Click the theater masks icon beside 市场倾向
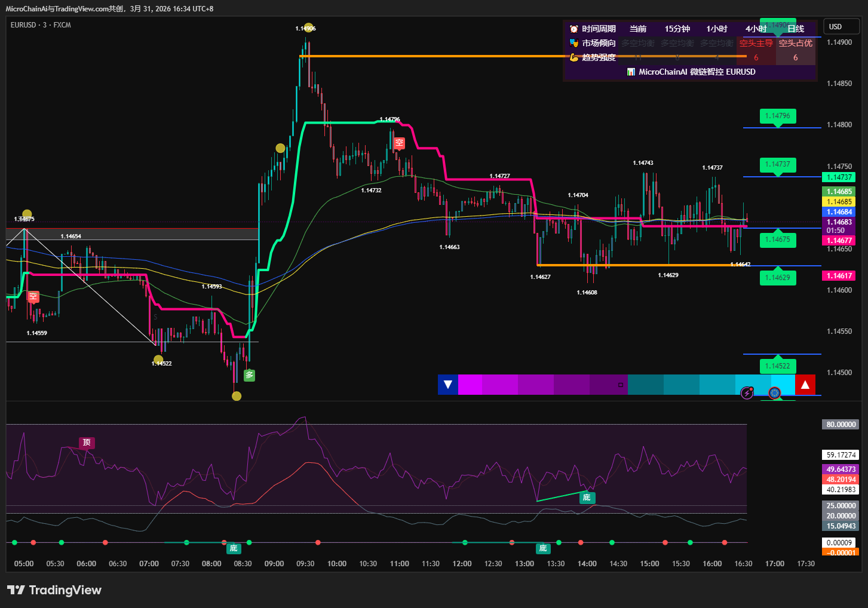Screen dimensions: 868x608 coord(574,43)
